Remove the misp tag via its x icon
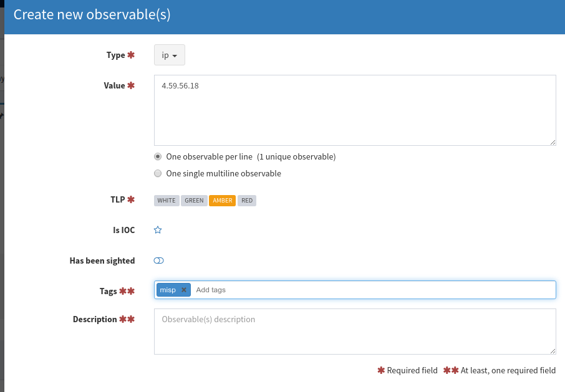565x392 pixels. 183,290
